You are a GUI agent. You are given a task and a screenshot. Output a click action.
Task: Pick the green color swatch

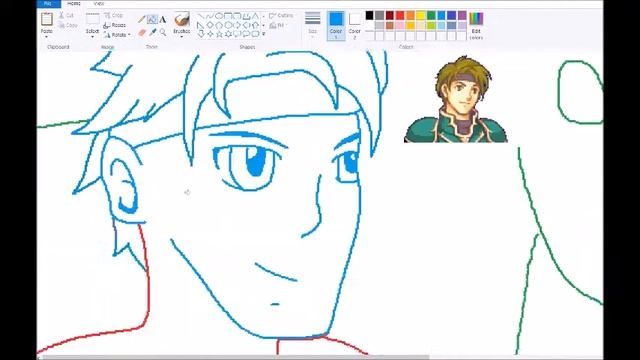[431, 16]
